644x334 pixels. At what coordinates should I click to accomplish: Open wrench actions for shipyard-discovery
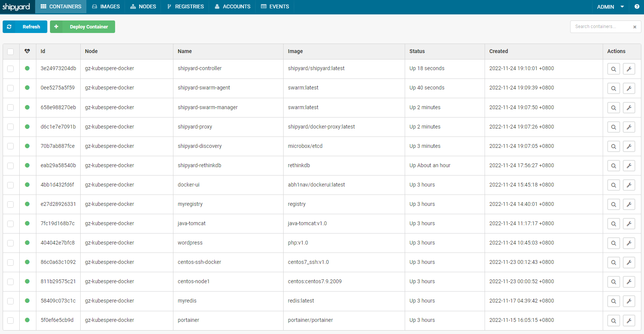pyautogui.click(x=629, y=146)
